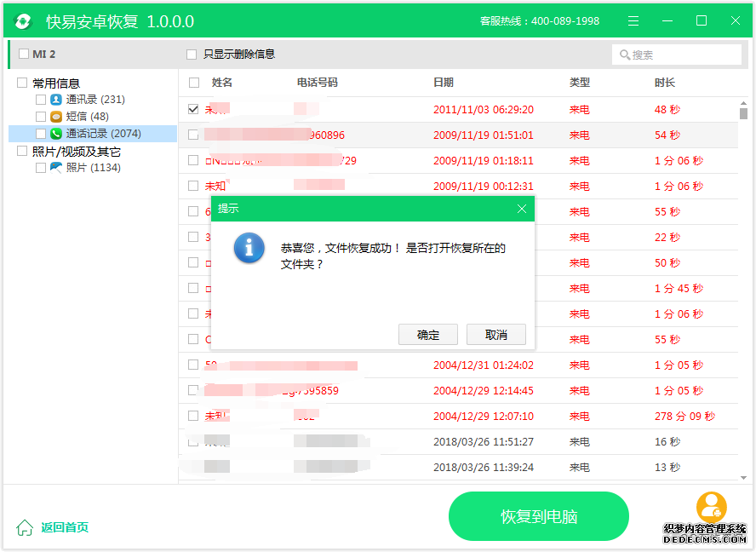The image size is (756, 552).
Task: Click the SMS 短信 icon
Action: coord(56,117)
